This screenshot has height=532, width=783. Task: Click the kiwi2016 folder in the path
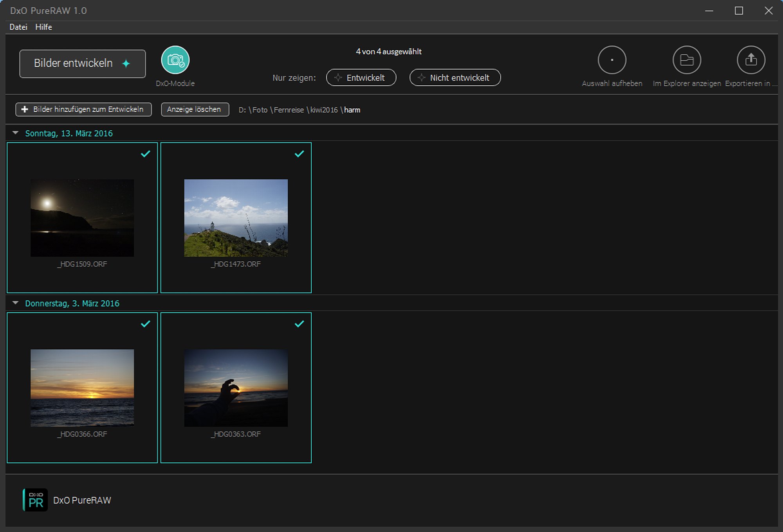pos(324,110)
